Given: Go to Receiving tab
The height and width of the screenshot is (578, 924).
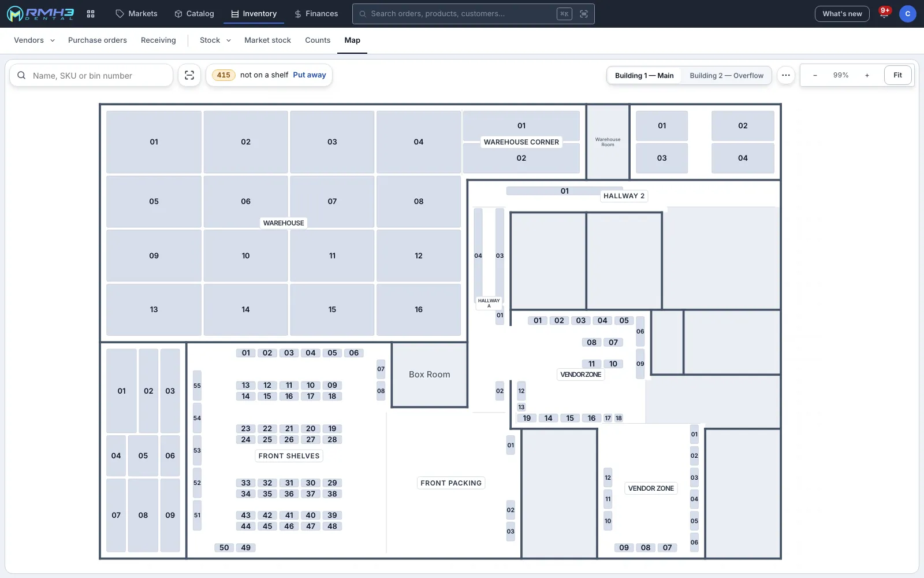Looking at the screenshot, I should click(x=158, y=40).
